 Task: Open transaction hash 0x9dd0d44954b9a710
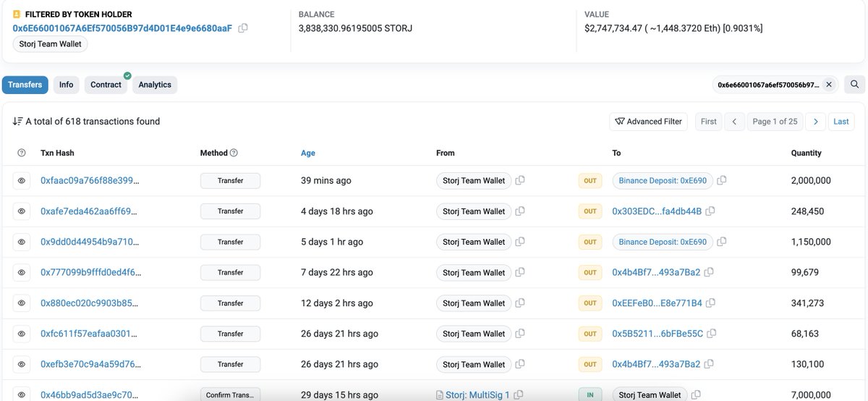coord(91,242)
